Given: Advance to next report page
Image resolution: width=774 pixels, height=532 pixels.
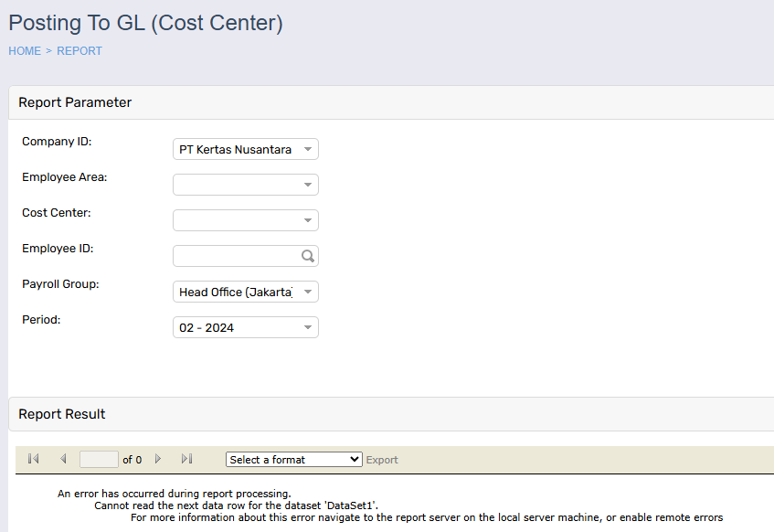Looking at the screenshot, I should coord(158,460).
